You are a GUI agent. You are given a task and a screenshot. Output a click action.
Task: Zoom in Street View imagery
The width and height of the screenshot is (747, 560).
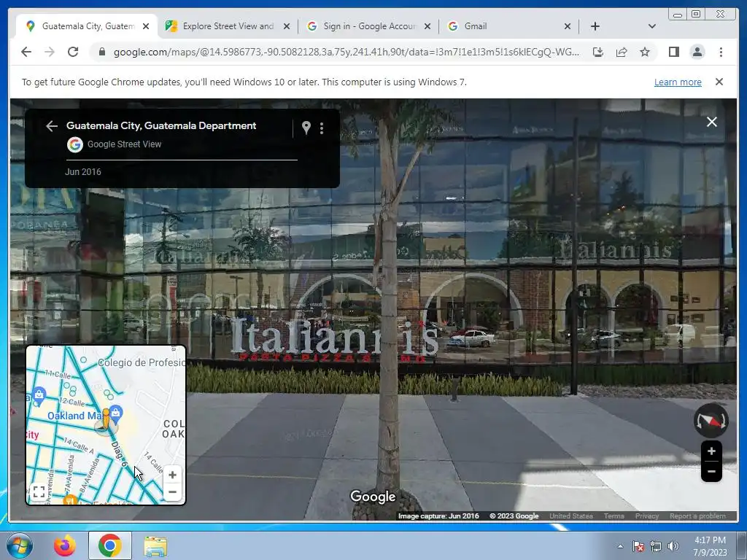(711, 451)
